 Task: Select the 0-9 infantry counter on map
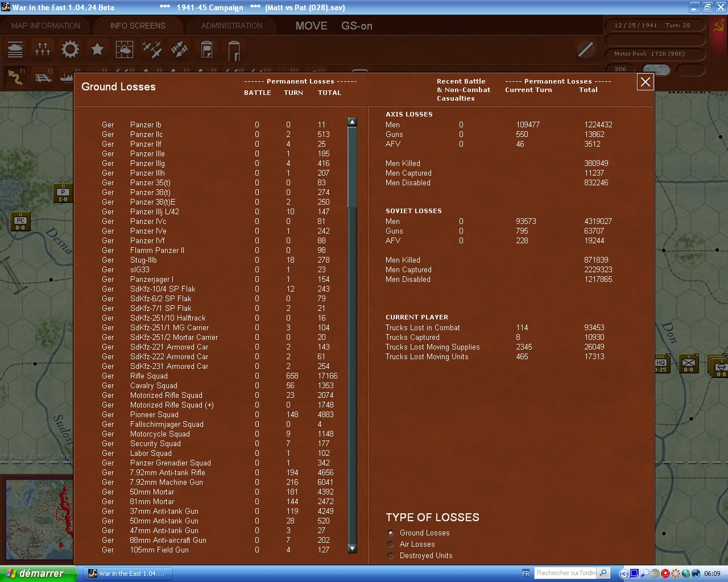(x=688, y=364)
